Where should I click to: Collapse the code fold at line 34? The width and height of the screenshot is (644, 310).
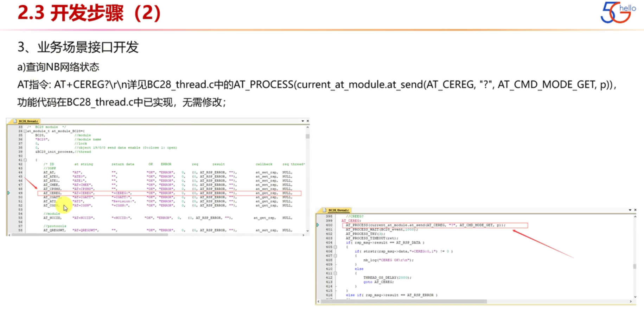coord(25,131)
